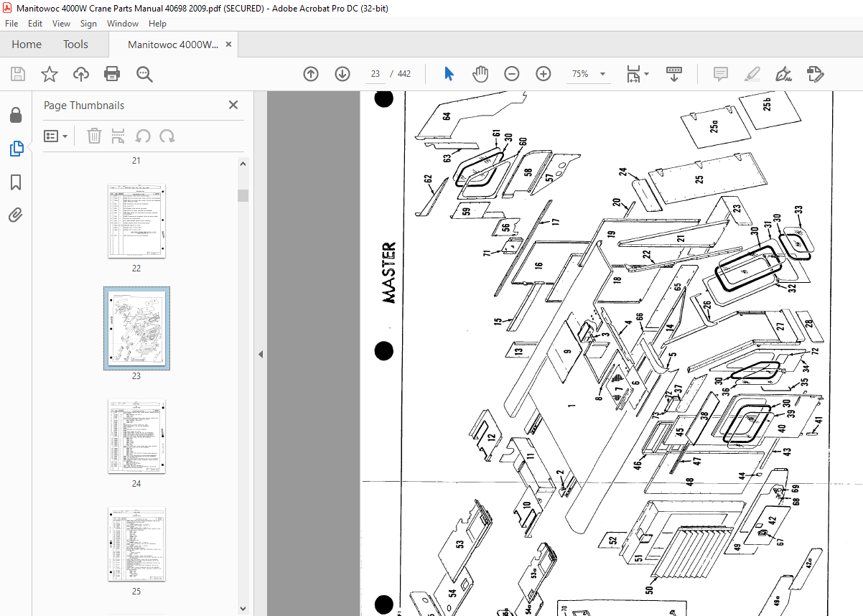Open the 75% zoom level dropdown
Viewport: 863px width, 616px height.
pyautogui.click(x=588, y=74)
